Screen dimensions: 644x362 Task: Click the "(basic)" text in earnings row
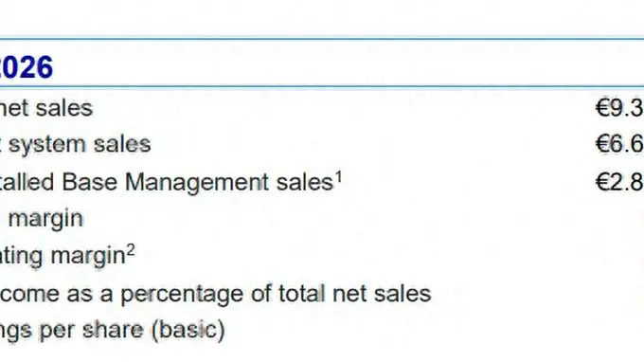(188, 331)
